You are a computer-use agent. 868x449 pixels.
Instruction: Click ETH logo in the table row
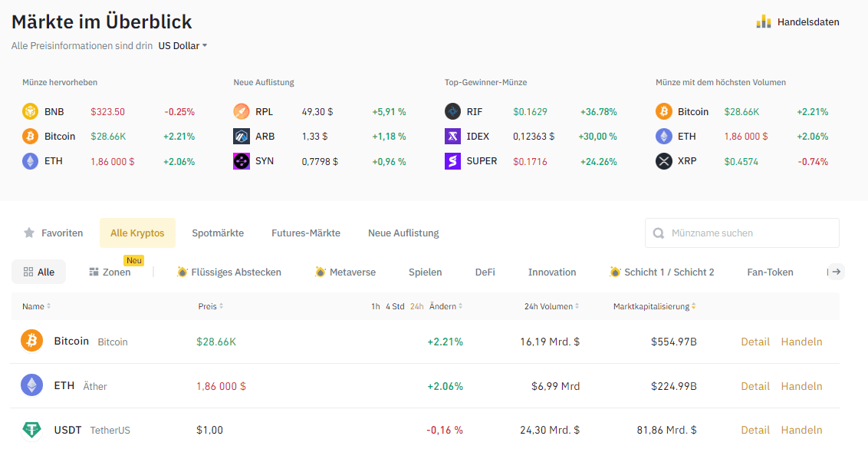click(x=31, y=385)
